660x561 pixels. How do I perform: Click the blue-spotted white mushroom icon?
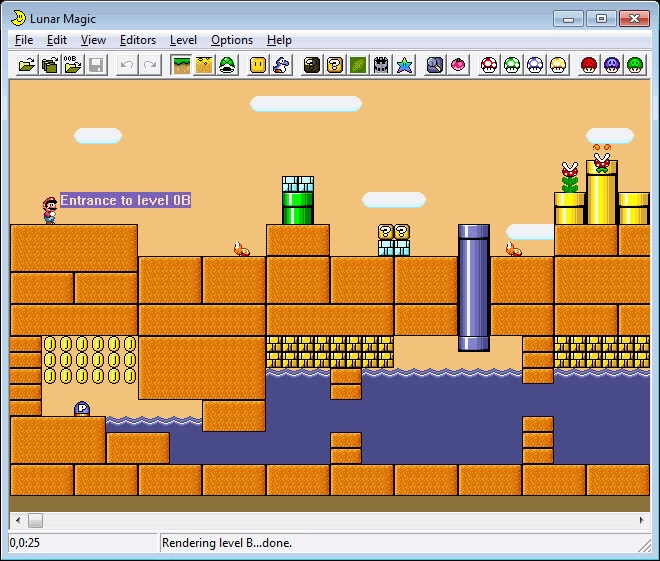coord(535,65)
